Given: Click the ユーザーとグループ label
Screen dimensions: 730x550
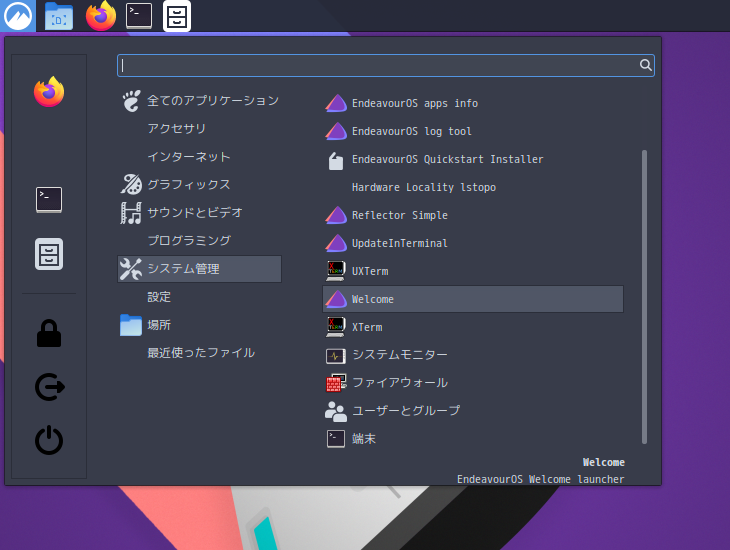Looking at the screenshot, I should coord(406,410).
